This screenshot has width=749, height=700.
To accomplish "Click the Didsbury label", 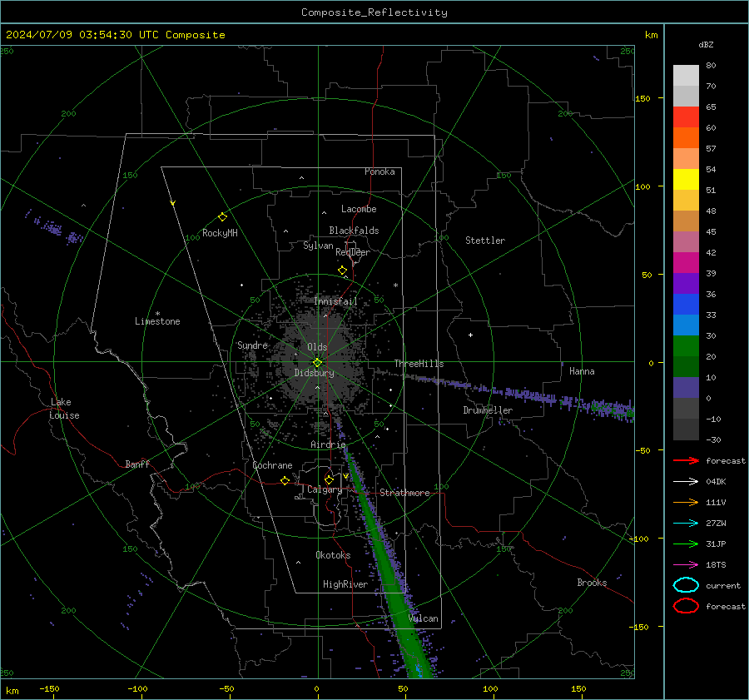I will coord(314,373).
